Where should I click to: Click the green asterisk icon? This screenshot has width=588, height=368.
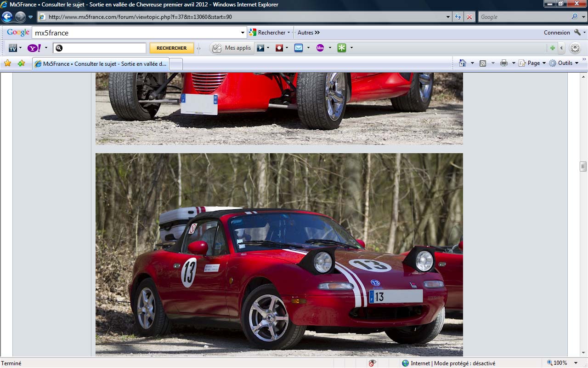coord(341,48)
